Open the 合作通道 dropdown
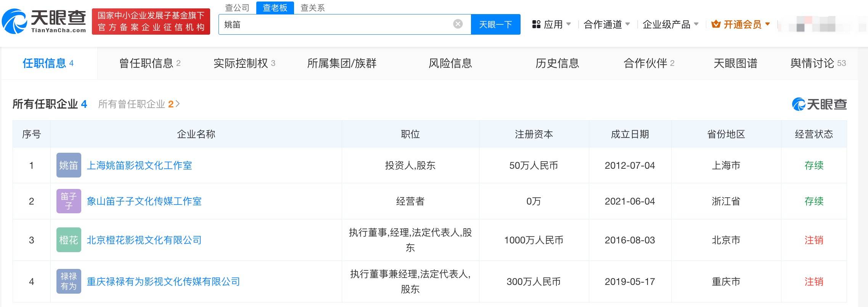This screenshot has height=307, width=868. point(606,24)
